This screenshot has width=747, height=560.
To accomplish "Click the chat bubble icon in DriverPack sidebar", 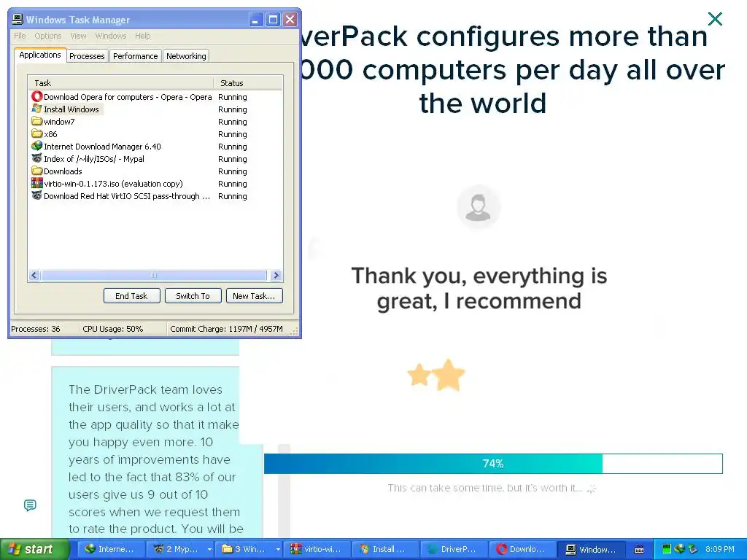I will click(30, 505).
